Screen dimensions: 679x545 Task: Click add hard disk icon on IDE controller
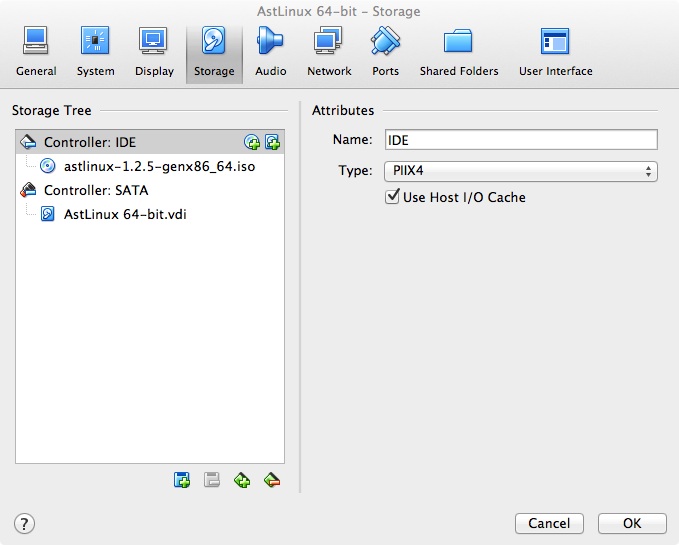pyautogui.click(x=272, y=142)
